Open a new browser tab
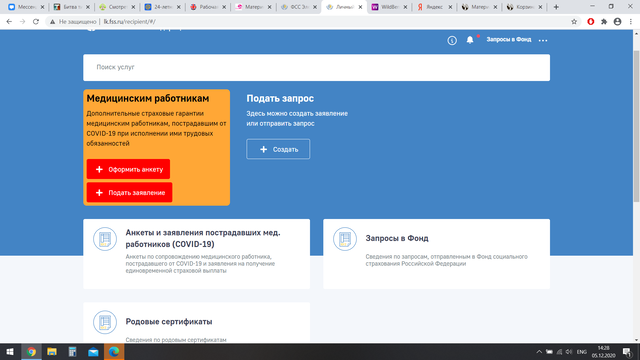 click(x=556, y=7)
